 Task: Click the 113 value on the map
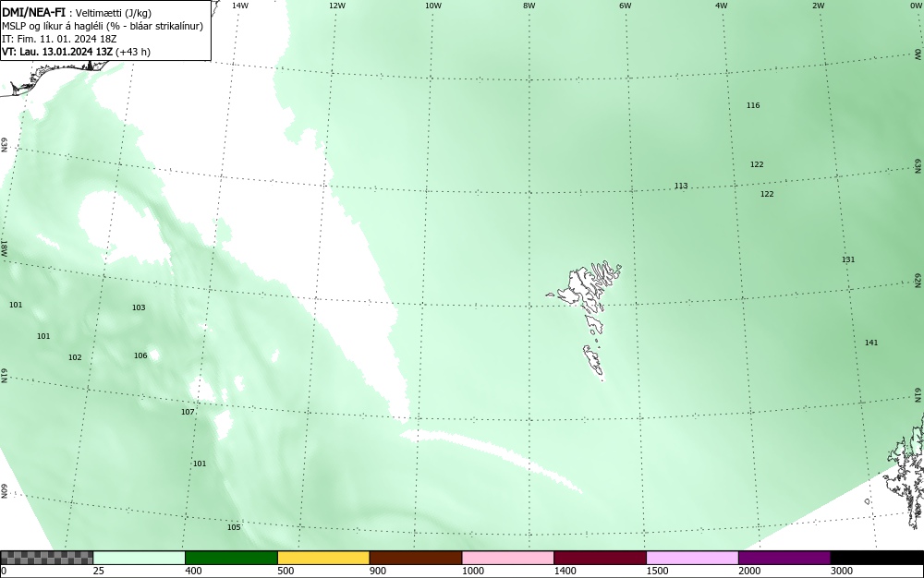point(681,186)
